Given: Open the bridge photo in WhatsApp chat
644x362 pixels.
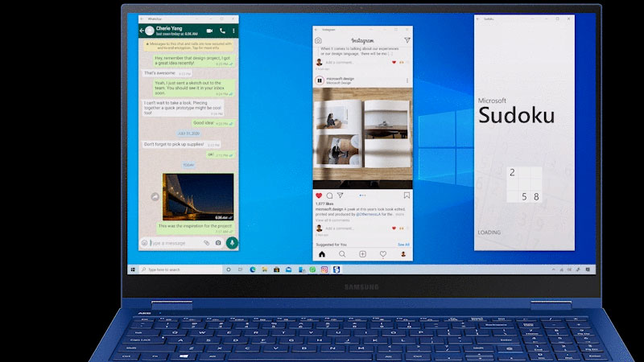Looking at the screenshot, I should click(x=198, y=196).
